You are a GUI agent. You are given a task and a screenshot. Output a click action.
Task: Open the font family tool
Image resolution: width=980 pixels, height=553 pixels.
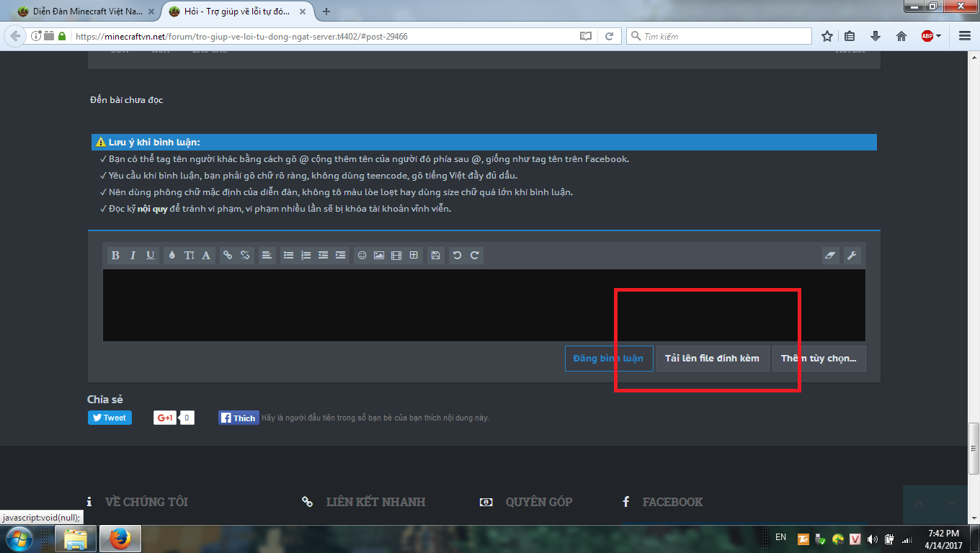(x=206, y=255)
